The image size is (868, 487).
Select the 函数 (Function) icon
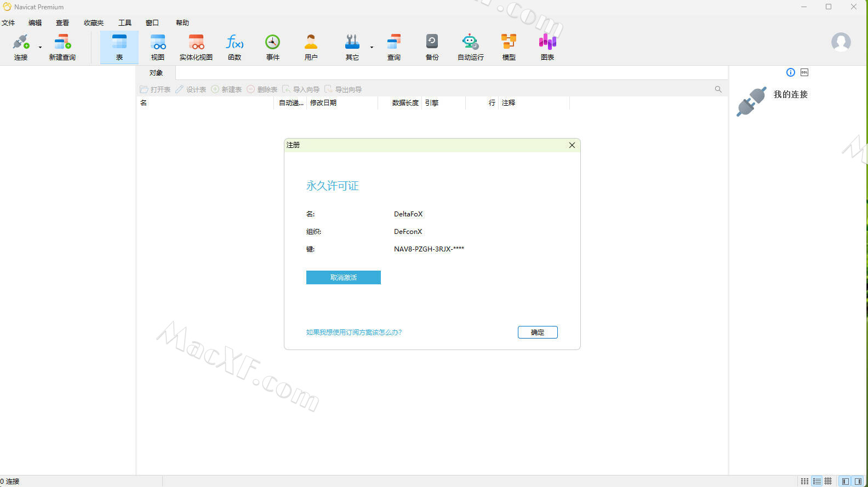click(x=235, y=47)
